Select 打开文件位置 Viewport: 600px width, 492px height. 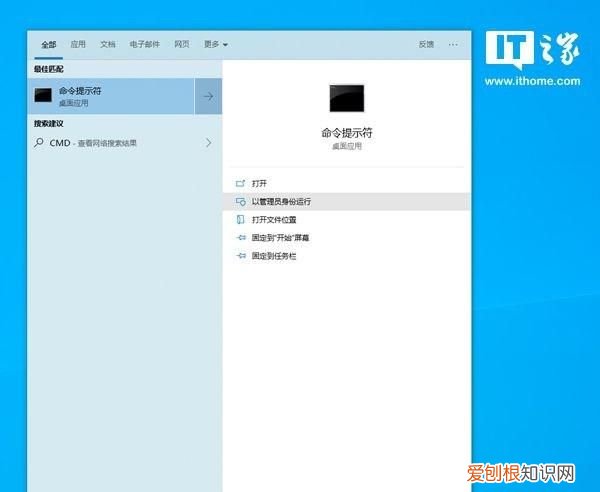pyautogui.click(x=346, y=220)
